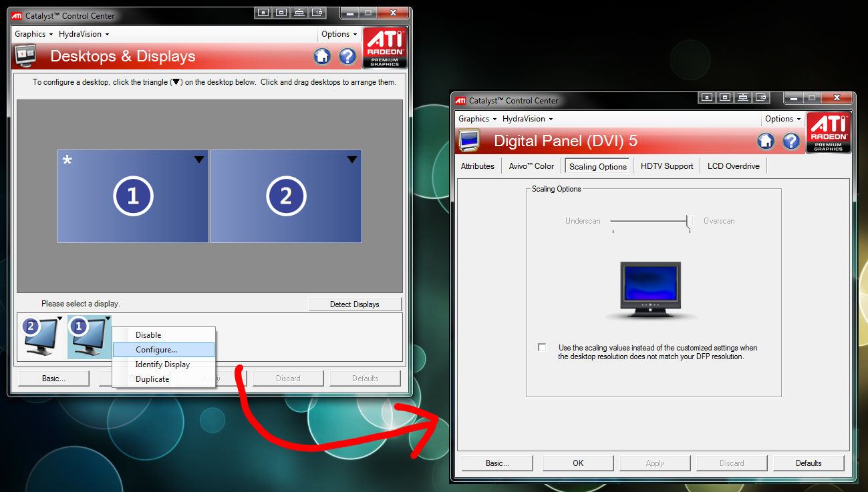Click ATI Radeon logo in Digital Panel window
The height and width of the screenshot is (492, 868).
829,132
